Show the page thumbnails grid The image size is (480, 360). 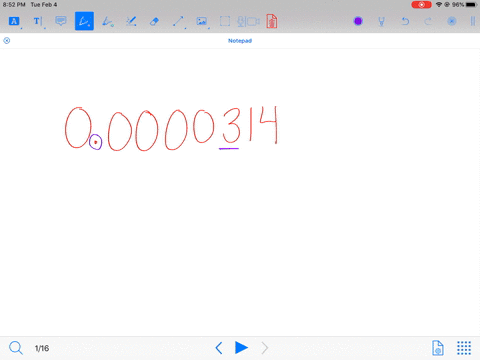(464, 348)
